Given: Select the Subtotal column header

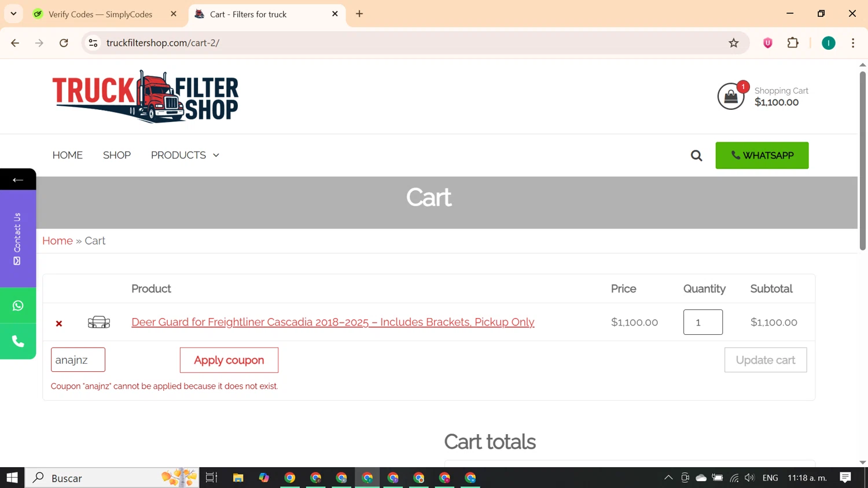Looking at the screenshot, I should pyautogui.click(x=771, y=289).
